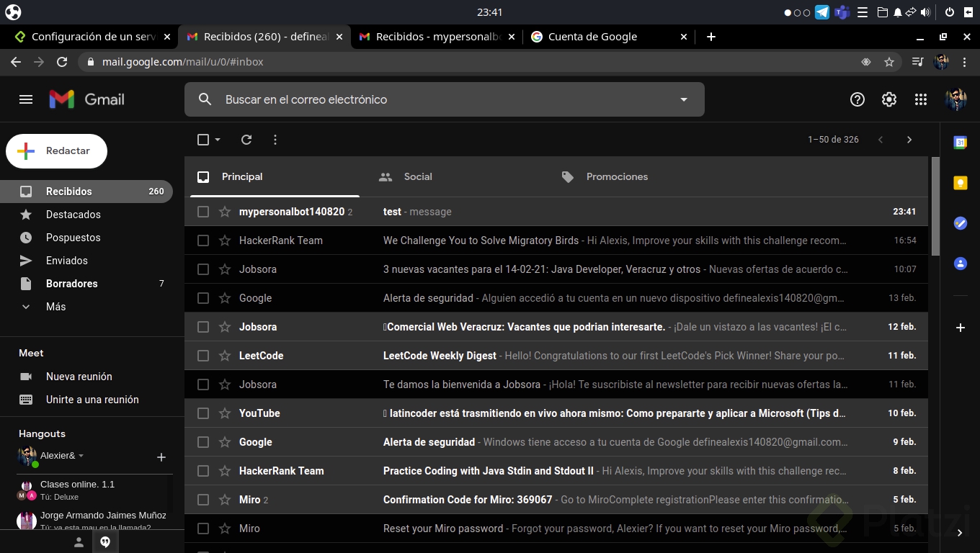Click the Redactar compose button
Screen dimensions: 980x553
point(56,151)
